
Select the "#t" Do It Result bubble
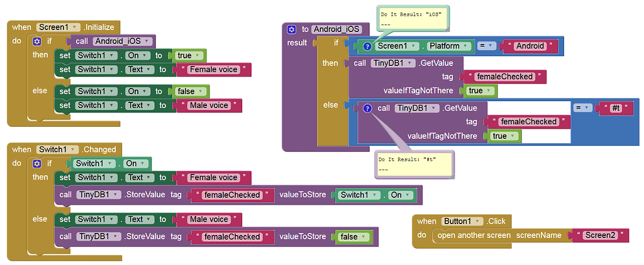click(x=413, y=164)
